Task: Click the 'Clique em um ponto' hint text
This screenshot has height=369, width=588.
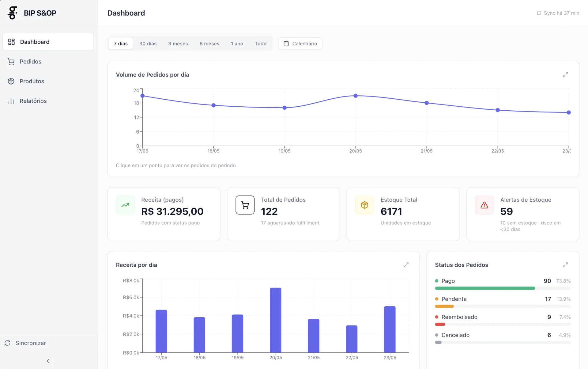Action: coord(176,165)
